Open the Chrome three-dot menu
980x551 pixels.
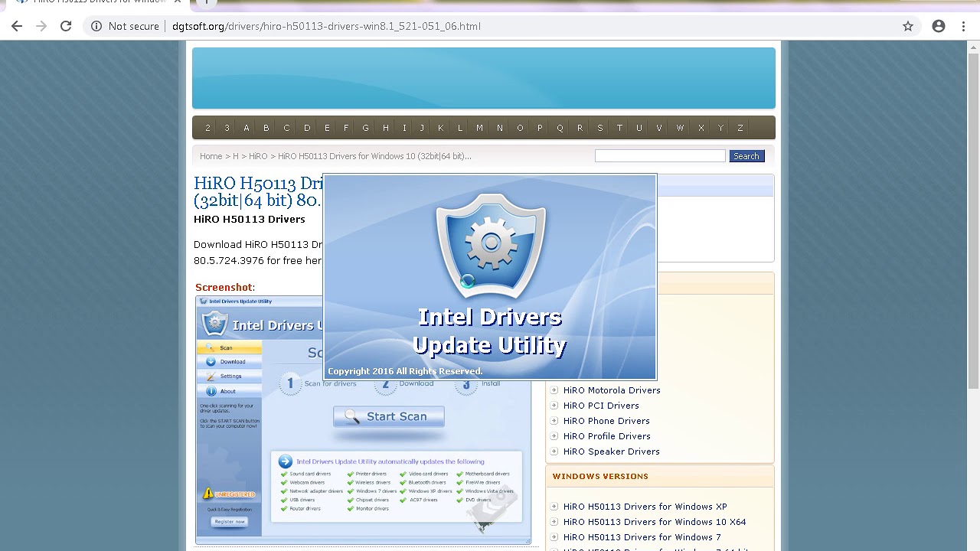coord(963,26)
